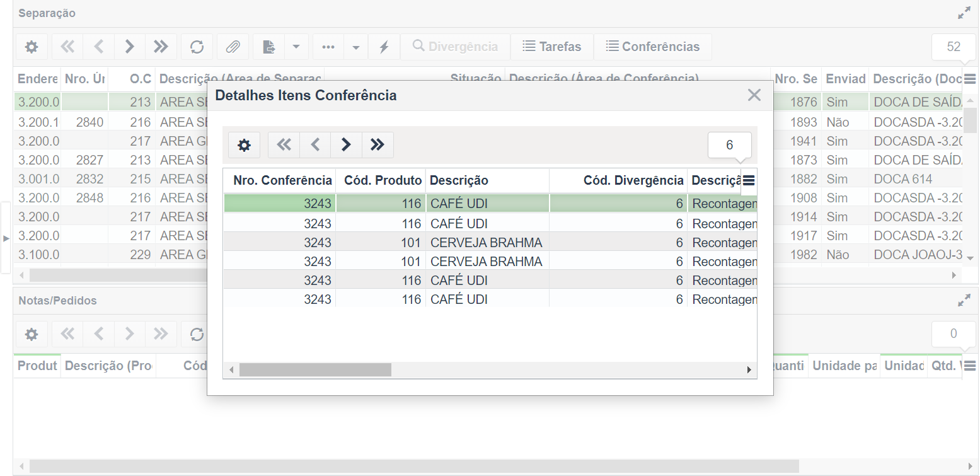Image resolution: width=980 pixels, height=476 pixels.
Task: Click the bottom page horizontal scrollbar
Action: (414, 467)
